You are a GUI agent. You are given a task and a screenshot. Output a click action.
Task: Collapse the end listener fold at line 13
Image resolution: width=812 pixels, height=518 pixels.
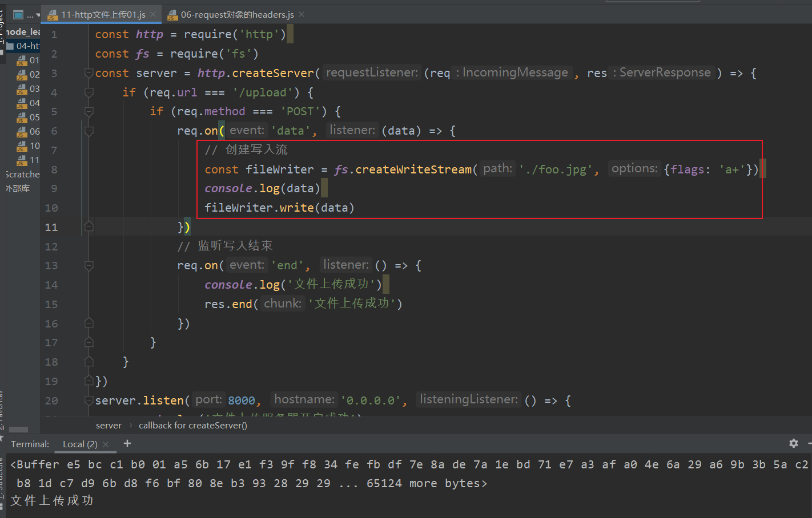[89, 266]
